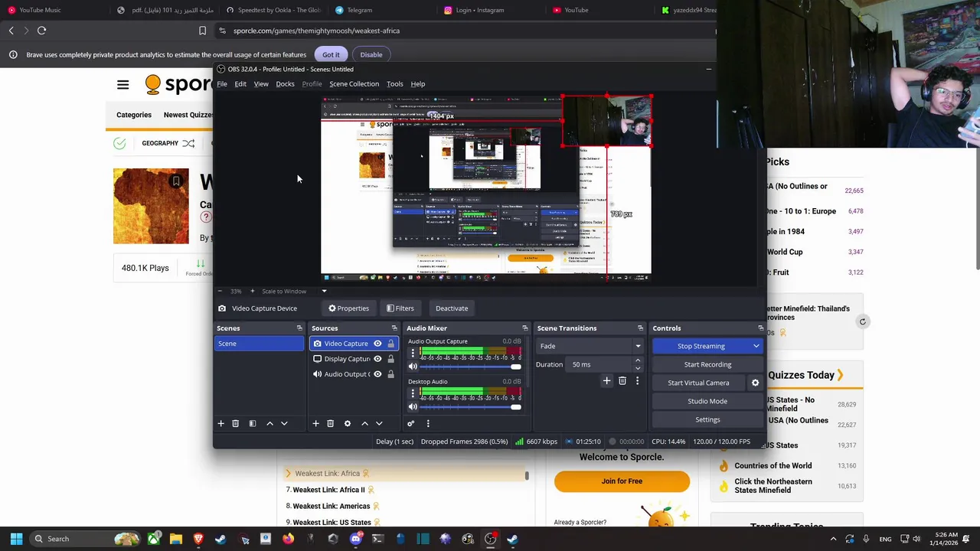Open Sporcle hamburger menu in browser

[122, 85]
